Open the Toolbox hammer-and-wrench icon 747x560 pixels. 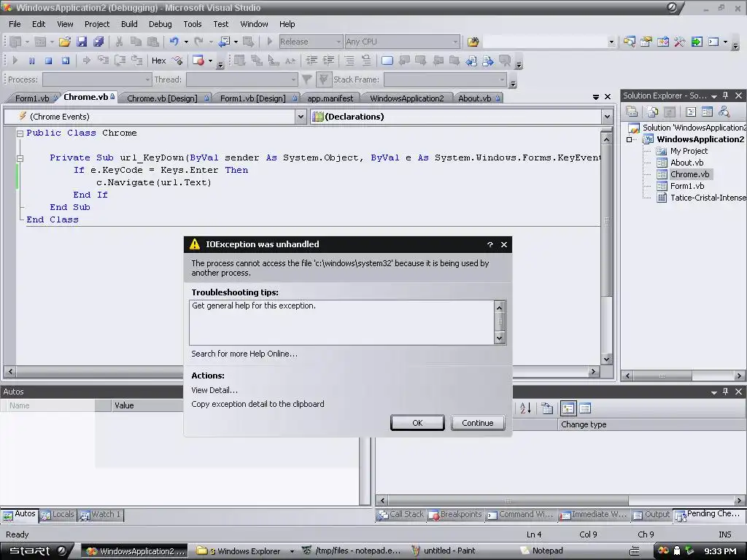pos(679,42)
